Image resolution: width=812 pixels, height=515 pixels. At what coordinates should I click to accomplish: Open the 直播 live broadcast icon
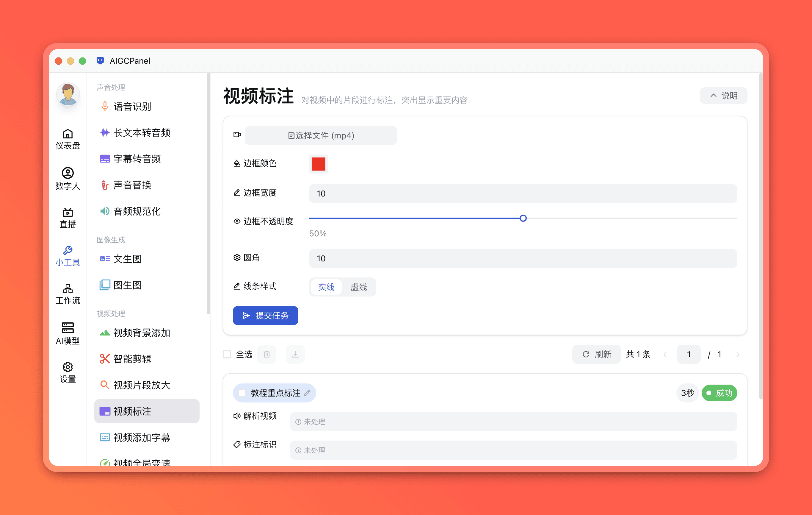click(68, 212)
